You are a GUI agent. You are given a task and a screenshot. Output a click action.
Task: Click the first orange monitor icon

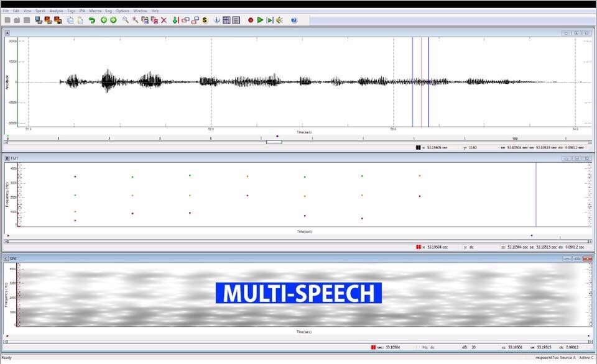tap(48, 20)
